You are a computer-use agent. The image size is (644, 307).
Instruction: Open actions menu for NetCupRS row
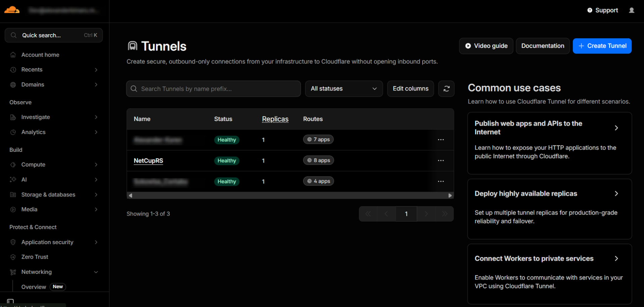point(441,161)
